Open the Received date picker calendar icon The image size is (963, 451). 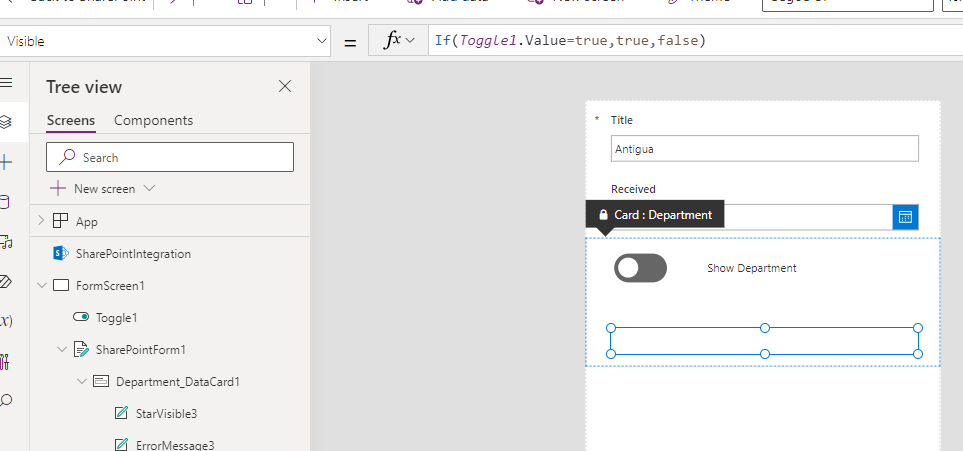point(905,217)
